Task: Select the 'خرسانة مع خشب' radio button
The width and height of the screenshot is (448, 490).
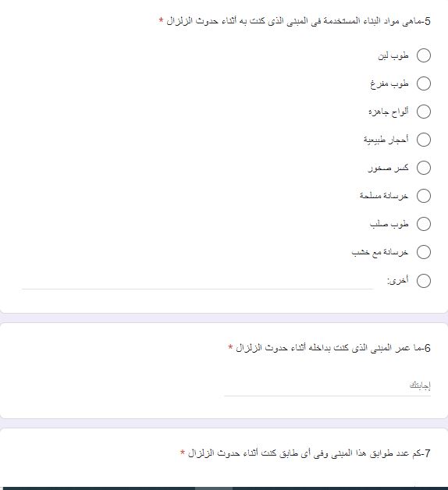Action: pos(424,252)
